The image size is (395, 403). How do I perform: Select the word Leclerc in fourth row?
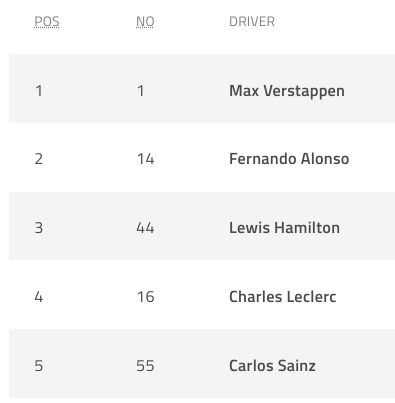pyautogui.click(x=311, y=297)
